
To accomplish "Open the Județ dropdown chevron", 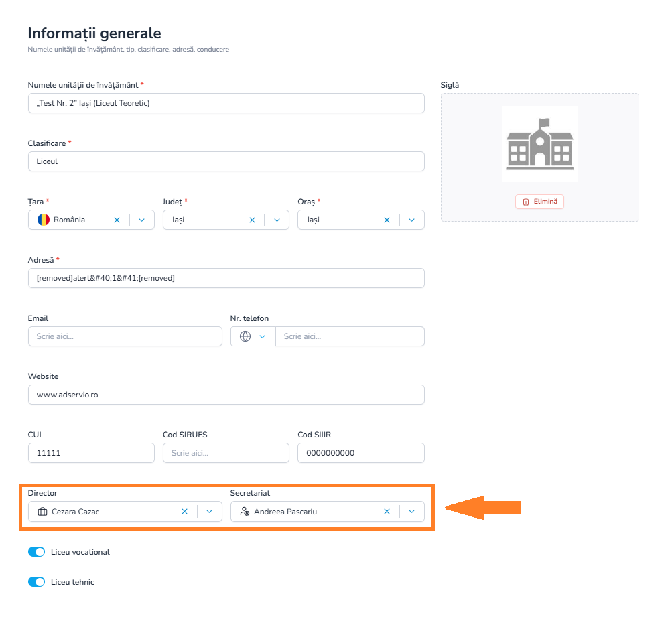I will click(277, 220).
